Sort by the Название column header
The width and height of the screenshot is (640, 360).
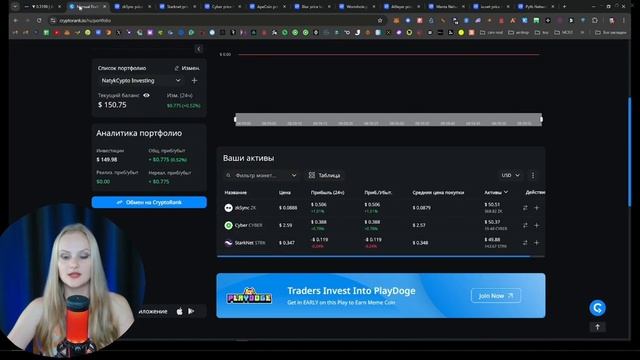pyautogui.click(x=236, y=192)
